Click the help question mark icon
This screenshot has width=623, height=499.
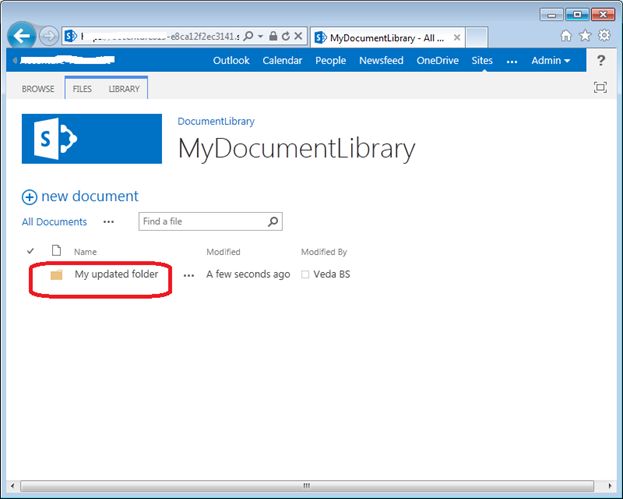pyautogui.click(x=601, y=60)
